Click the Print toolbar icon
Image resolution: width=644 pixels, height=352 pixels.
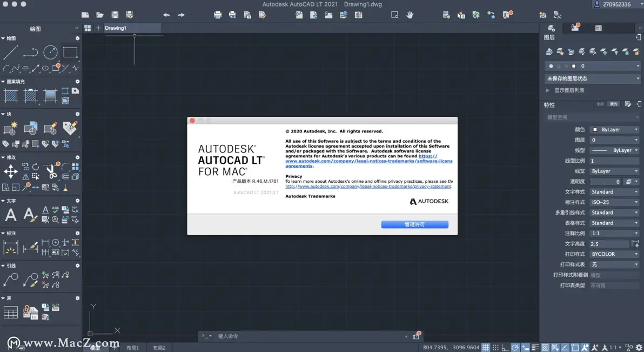[218, 15]
